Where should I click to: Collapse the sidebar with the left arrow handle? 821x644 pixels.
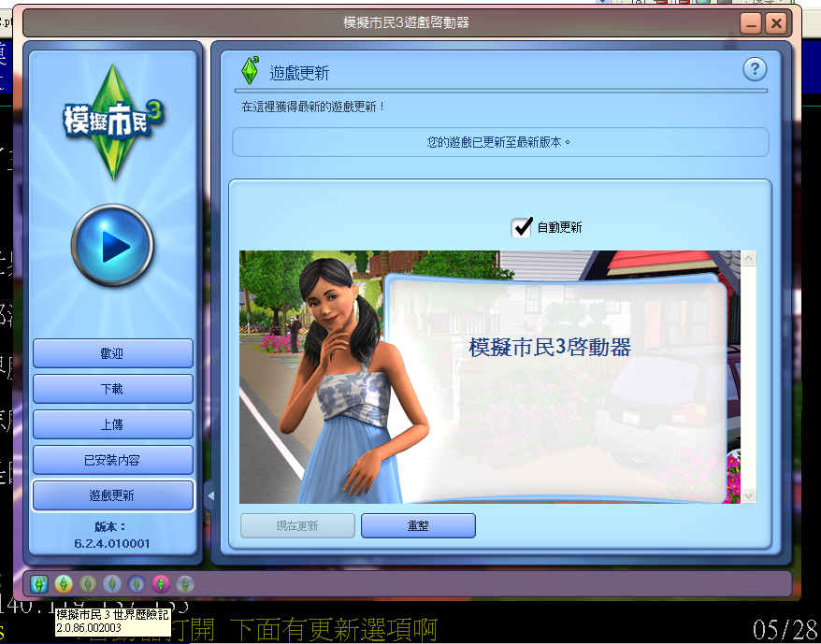210,495
